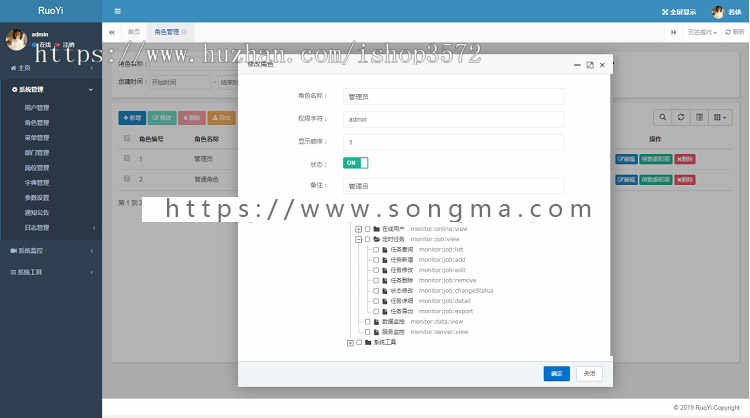The width and height of the screenshot is (750, 418).
Task: Expand the 日志管理 submenu
Action: click(x=94, y=228)
